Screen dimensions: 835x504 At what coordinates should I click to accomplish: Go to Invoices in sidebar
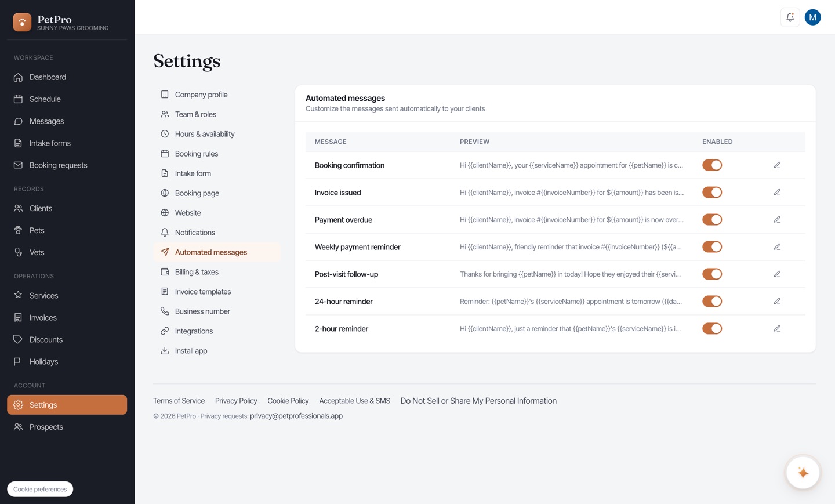coord(67,317)
